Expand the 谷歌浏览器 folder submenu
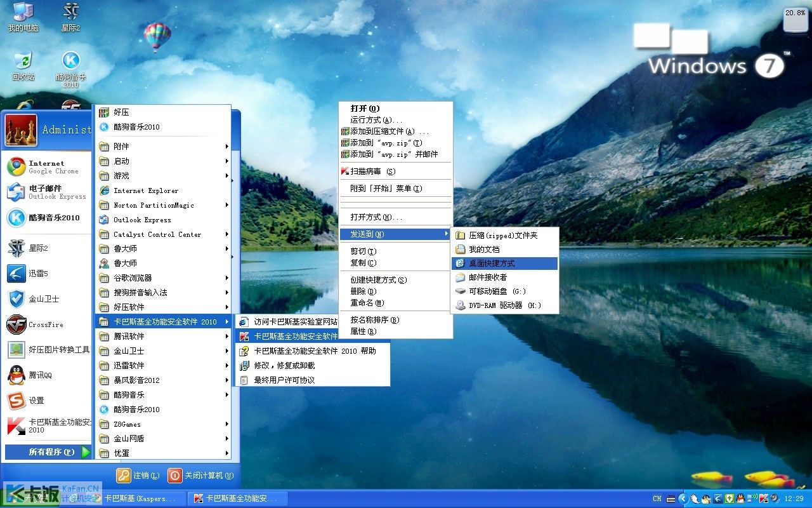812x508 pixels. [x=163, y=278]
